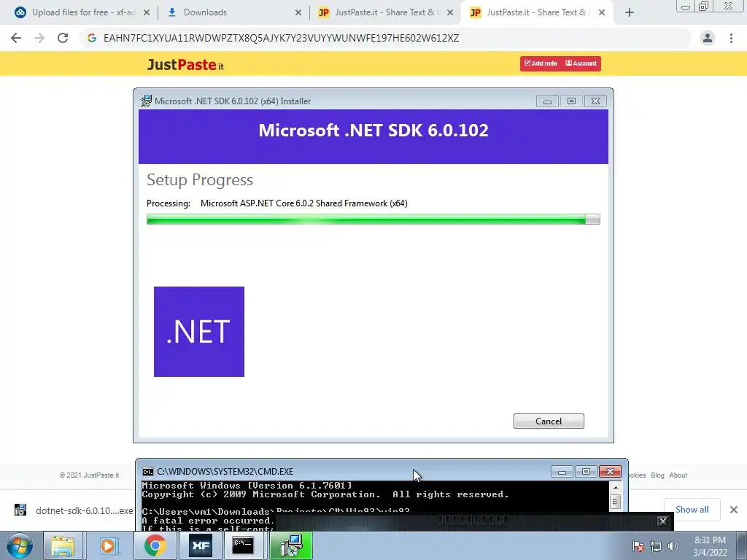747x560 pixels.
Task: Show all downloads
Action: coord(692,510)
